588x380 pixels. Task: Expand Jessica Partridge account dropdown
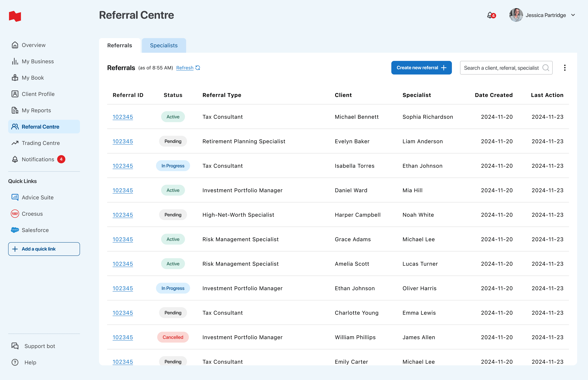(x=573, y=15)
